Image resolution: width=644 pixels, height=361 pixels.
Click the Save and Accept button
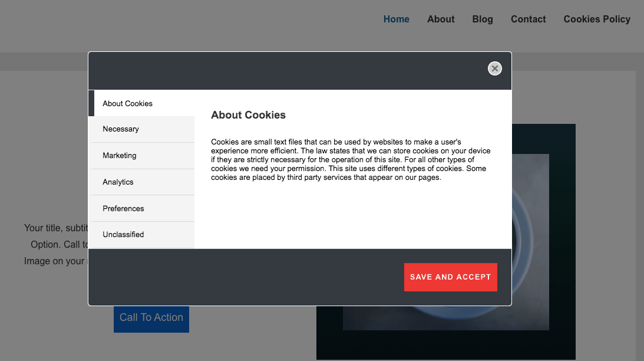pos(451,277)
